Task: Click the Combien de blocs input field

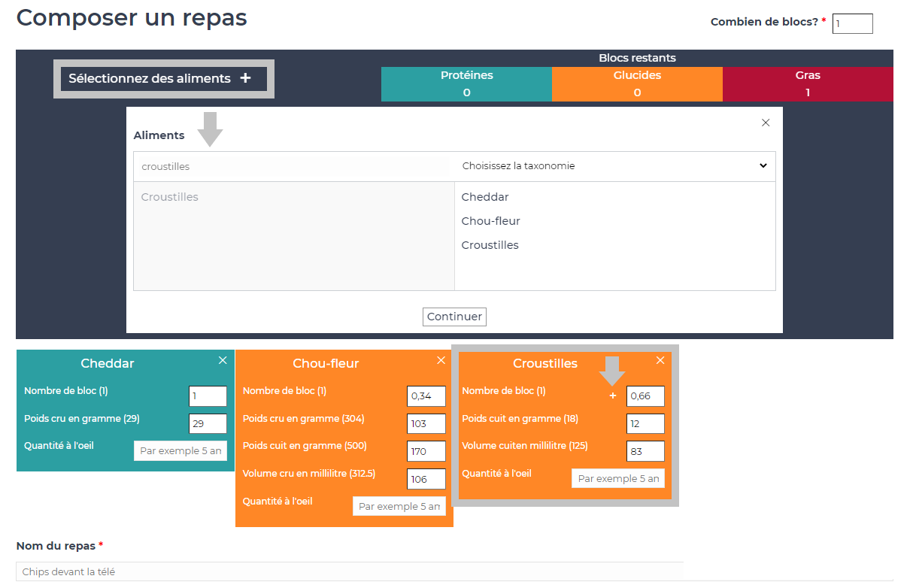Action: click(852, 24)
